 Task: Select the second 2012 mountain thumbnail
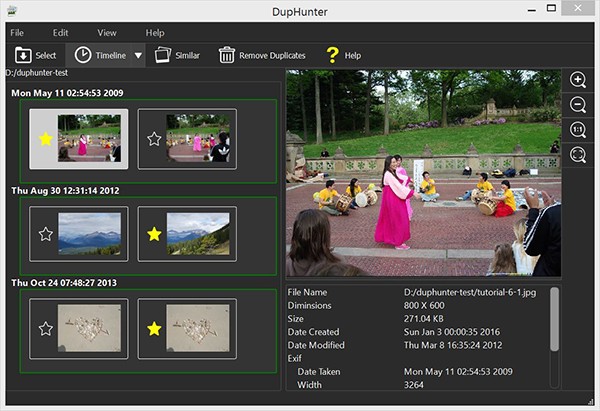point(198,234)
